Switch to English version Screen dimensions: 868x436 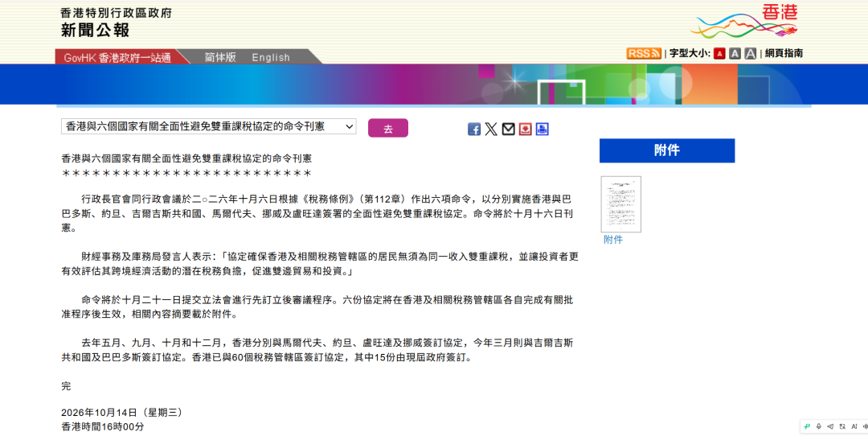pos(271,57)
